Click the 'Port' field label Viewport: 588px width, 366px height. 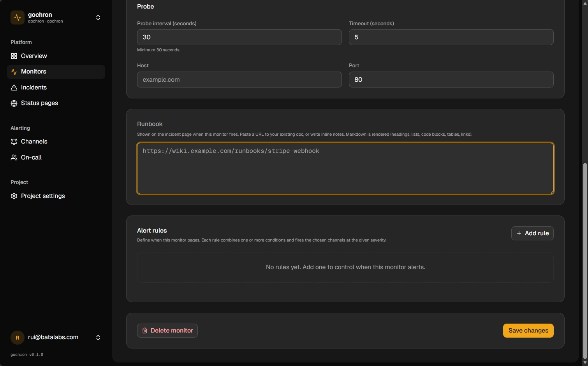tap(354, 66)
